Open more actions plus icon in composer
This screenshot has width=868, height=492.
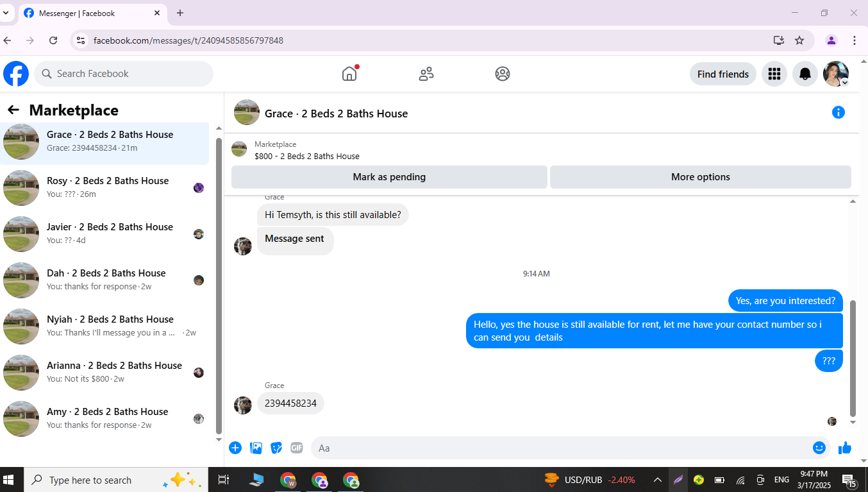click(x=235, y=448)
